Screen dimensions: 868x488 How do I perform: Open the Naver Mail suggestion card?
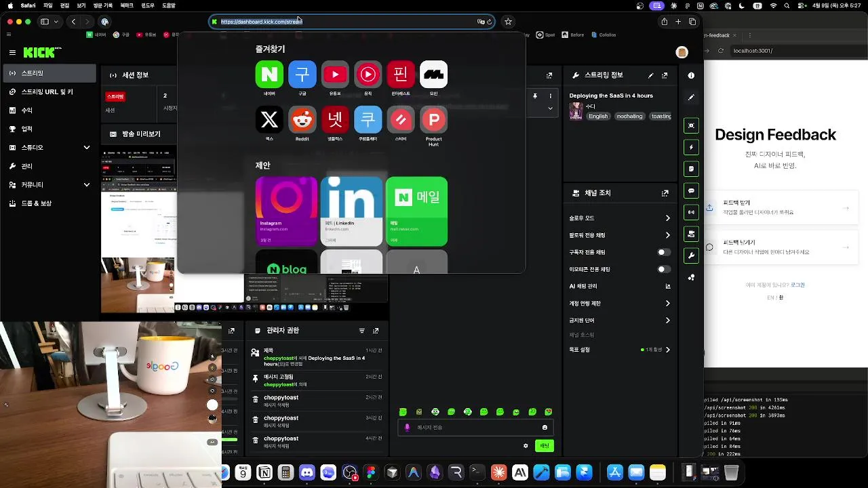416,211
